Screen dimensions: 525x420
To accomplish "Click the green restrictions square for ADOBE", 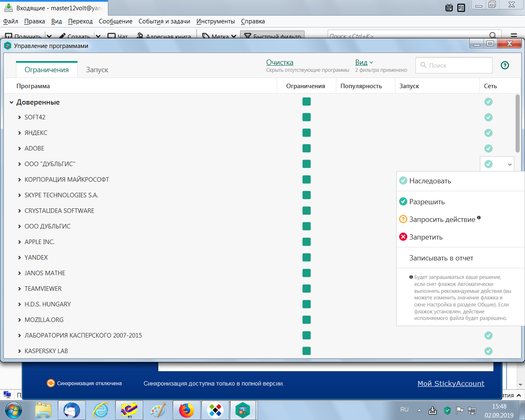I will [306, 148].
